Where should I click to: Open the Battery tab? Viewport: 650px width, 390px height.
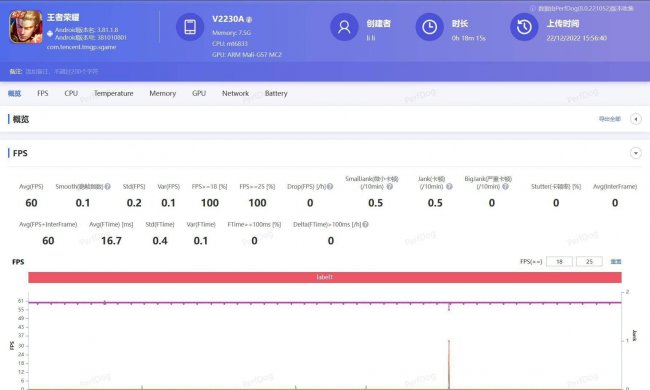276,93
